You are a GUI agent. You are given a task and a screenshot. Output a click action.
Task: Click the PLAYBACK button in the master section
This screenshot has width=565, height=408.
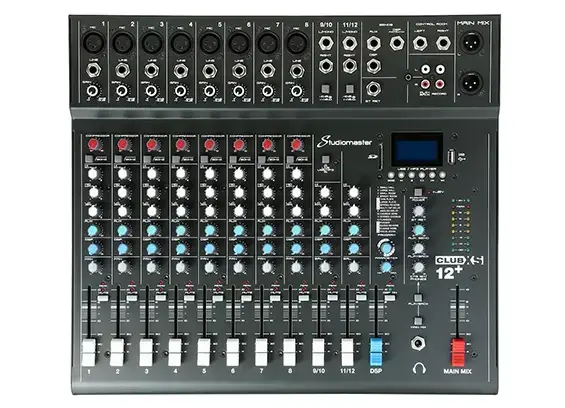pyautogui.click(x=418, y=298)
